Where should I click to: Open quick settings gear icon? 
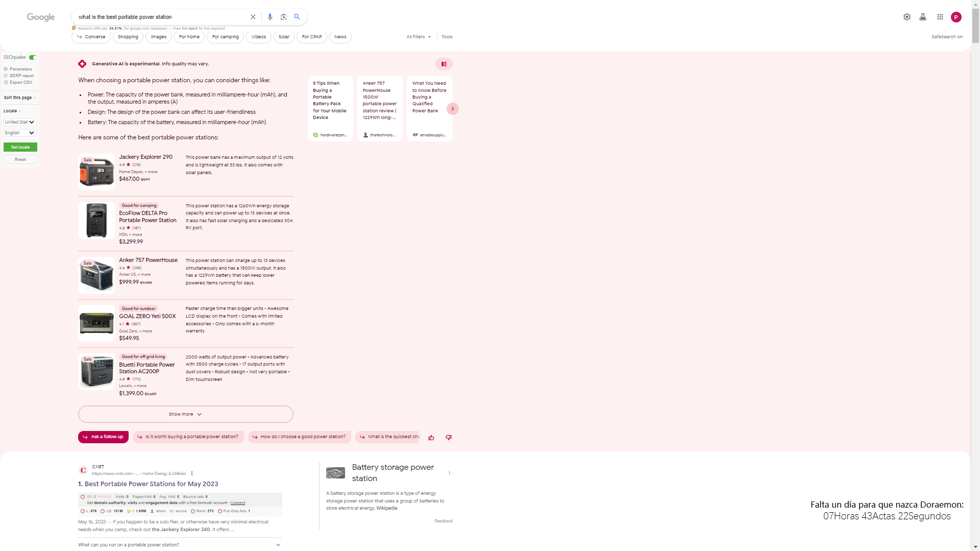point(906,17)
